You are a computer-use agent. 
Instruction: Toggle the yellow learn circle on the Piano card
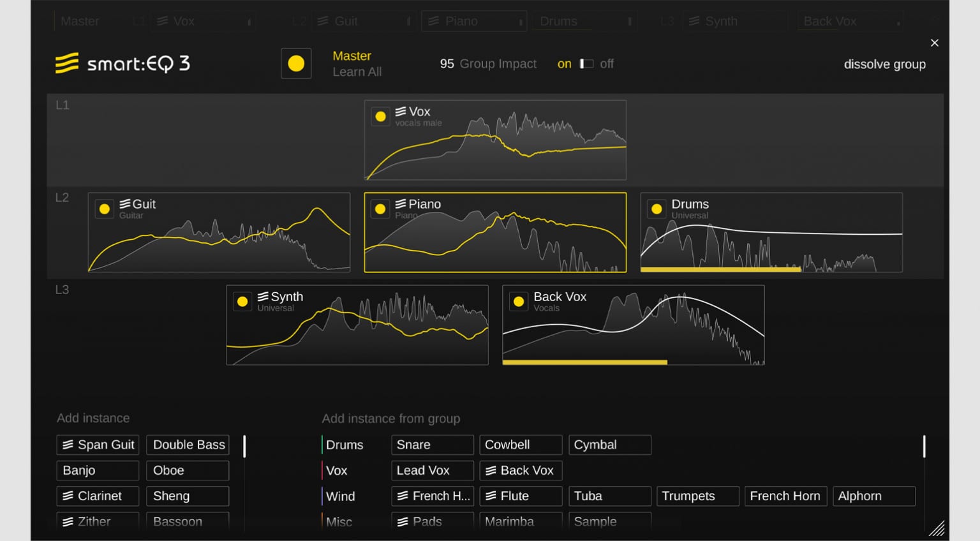pyautogui.click(x=380, y=209)
